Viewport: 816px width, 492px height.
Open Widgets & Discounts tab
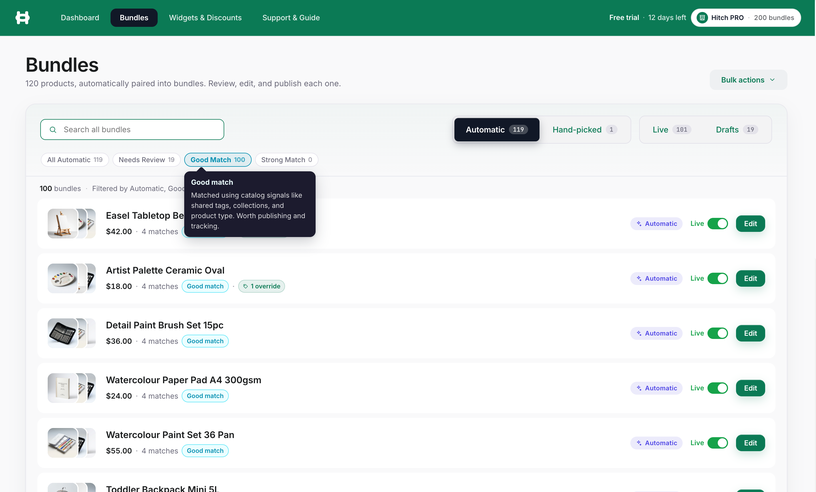pyautogui.click(x=205, y=18)
